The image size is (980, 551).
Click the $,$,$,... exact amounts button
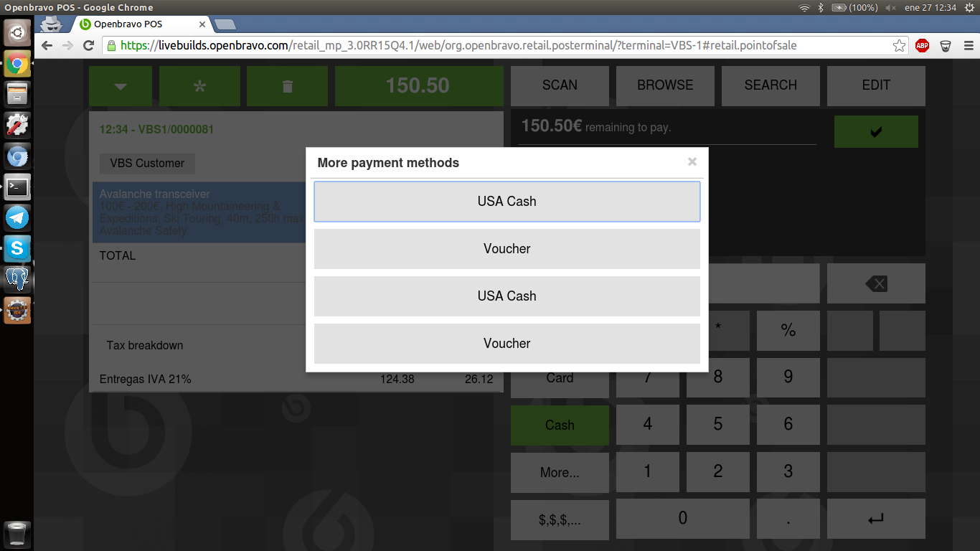560,519
